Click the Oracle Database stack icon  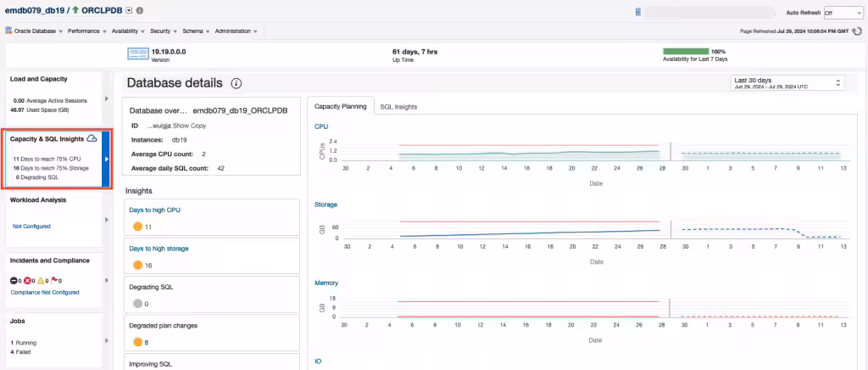[x=8, y=31]
